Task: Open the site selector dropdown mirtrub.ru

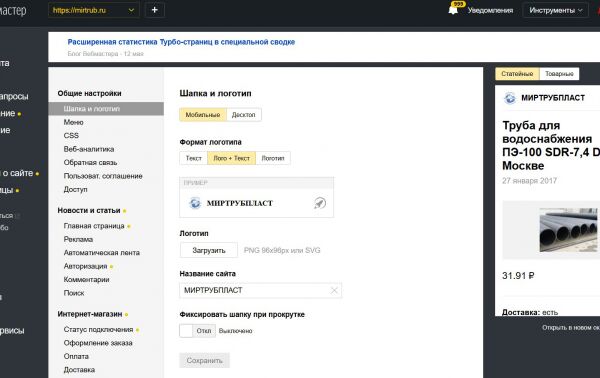Action: tap(94, 10)
